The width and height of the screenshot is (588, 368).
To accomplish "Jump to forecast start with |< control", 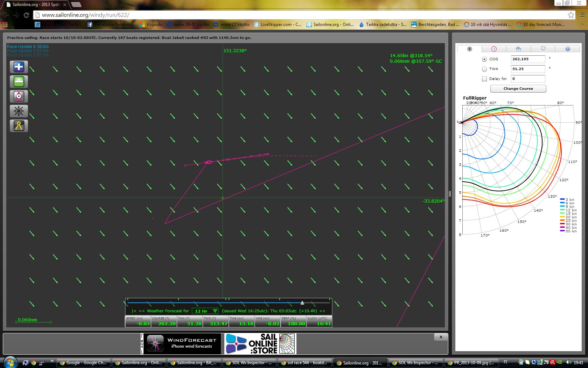I will 134,311.
